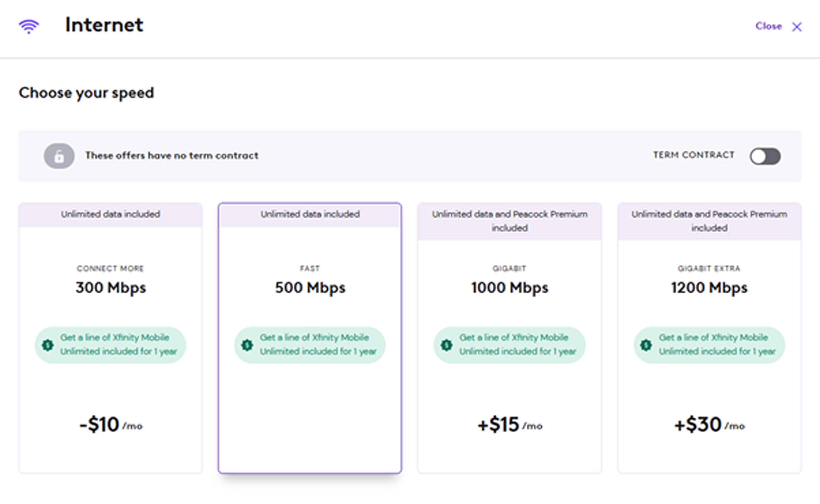The width and height of the screenshot is (820, 504).
Task: Click the purple Wi-Fi Internet icon
Action: tap(29, 26)
